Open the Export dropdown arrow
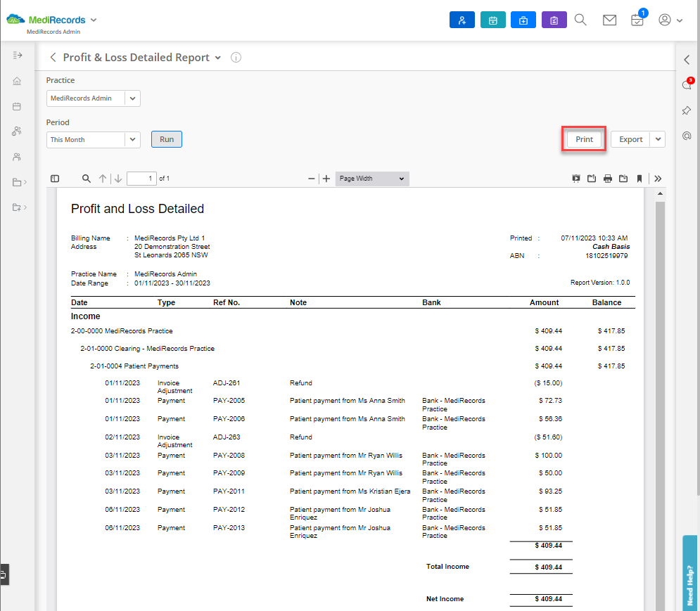The height and width of the screenshot is (611, 700). pos(658,139)
